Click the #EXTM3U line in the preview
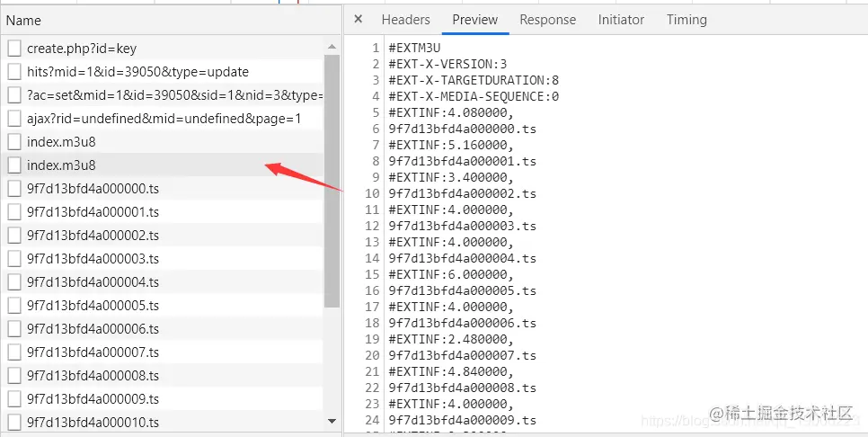The image size is (868, 437). 414,49
